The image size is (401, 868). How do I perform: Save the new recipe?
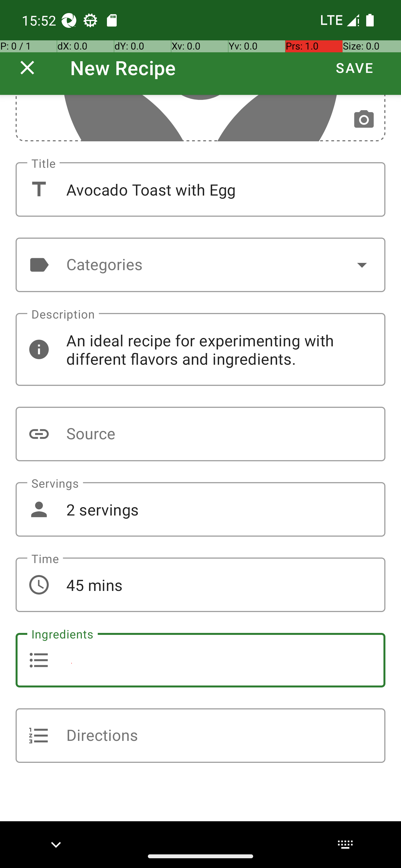tap(354, 68)
